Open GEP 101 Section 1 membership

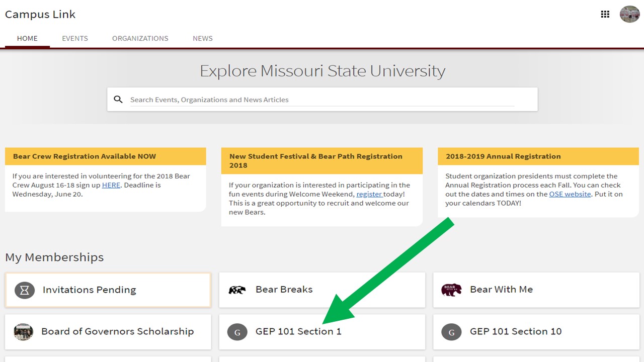[x=299, y=332]
